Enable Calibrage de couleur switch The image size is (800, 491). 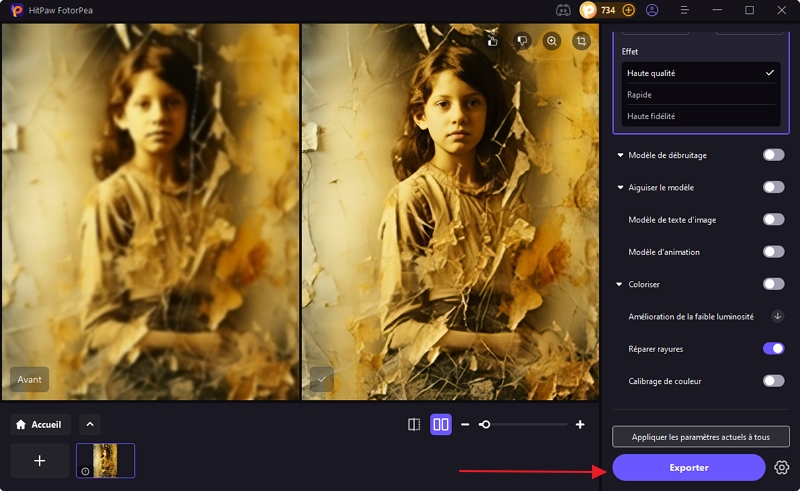(x=773, y=381)
